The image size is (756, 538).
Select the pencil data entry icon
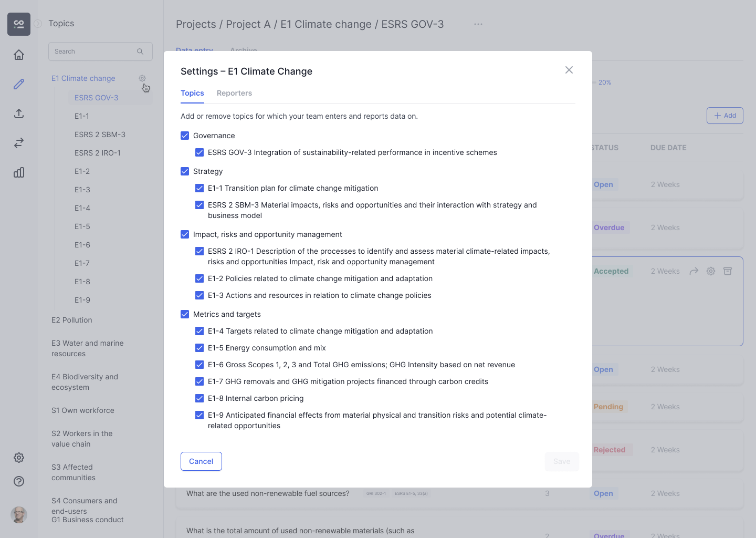[19, 84]
